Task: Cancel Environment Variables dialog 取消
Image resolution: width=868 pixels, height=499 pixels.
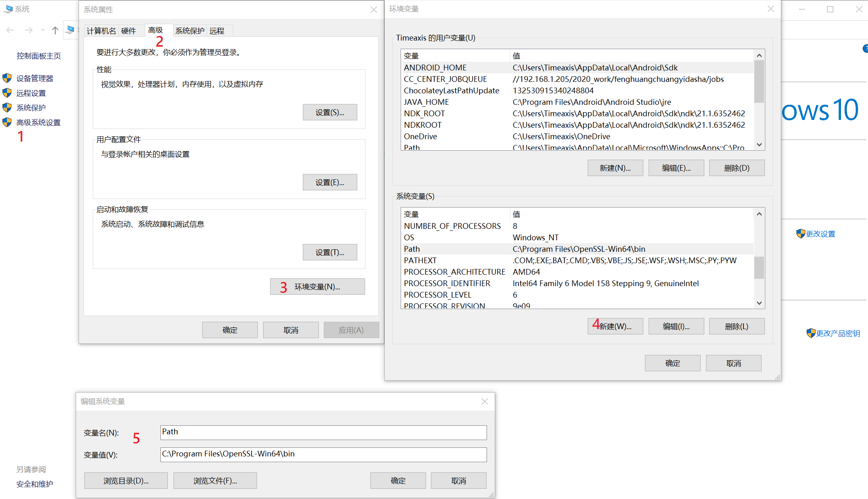Action: 734,363
